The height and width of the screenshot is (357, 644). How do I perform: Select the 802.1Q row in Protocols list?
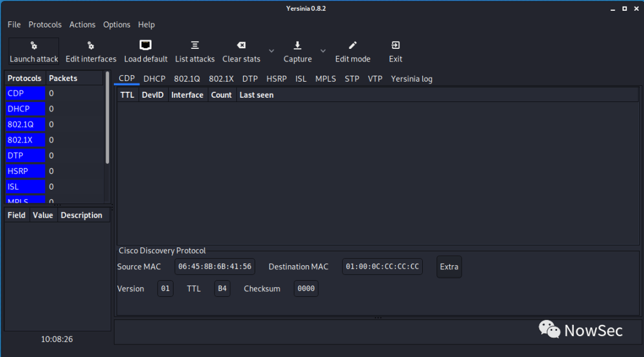tap(54, 125)
